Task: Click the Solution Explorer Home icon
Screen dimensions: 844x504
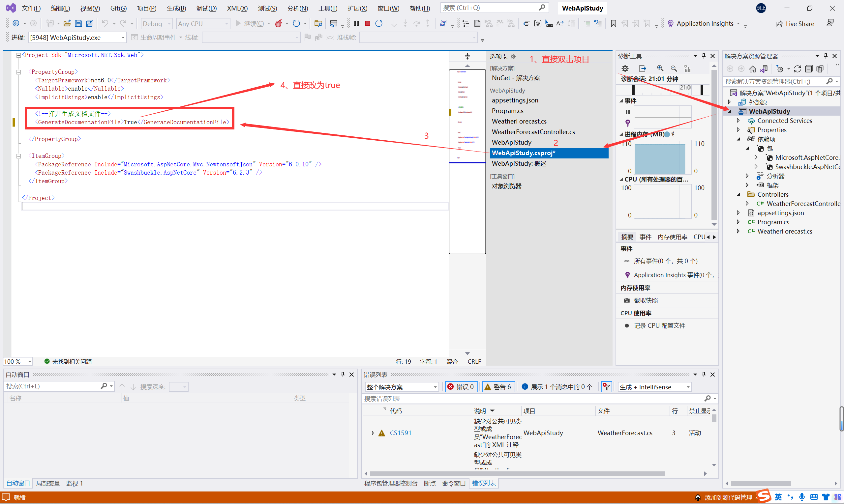Action: point(753,69)
